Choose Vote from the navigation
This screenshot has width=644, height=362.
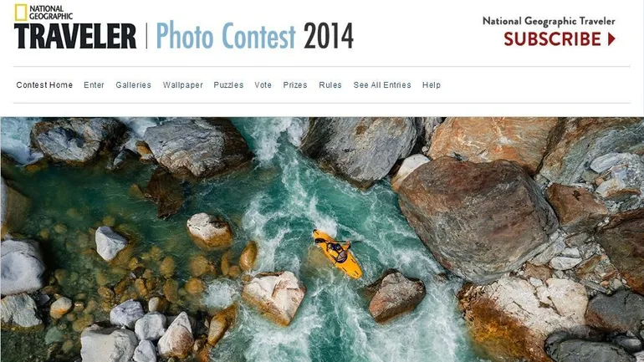click(x=263, y=85)
